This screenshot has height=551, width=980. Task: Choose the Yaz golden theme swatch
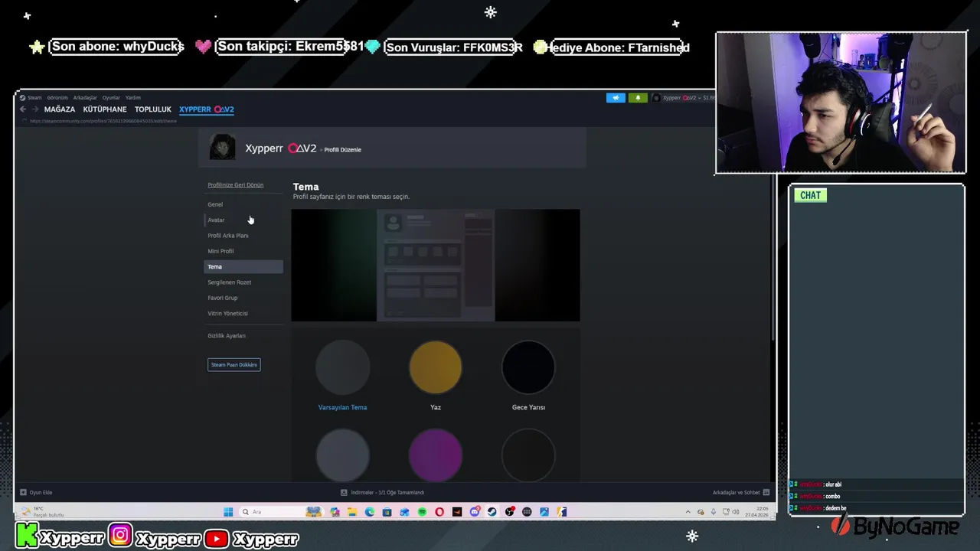(x=436, y=367)
